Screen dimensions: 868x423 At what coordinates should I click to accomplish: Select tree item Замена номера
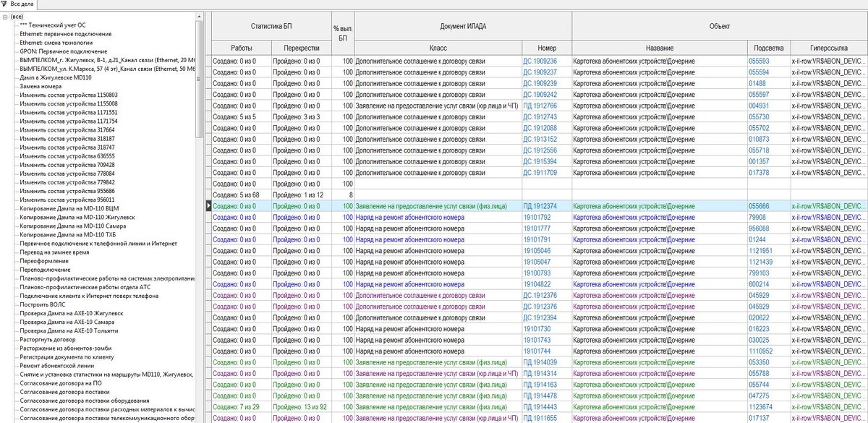pos(41,86)
